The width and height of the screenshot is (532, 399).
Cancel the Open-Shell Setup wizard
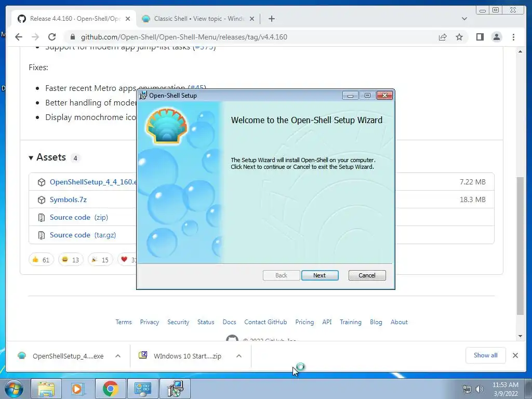click(367, 275)
